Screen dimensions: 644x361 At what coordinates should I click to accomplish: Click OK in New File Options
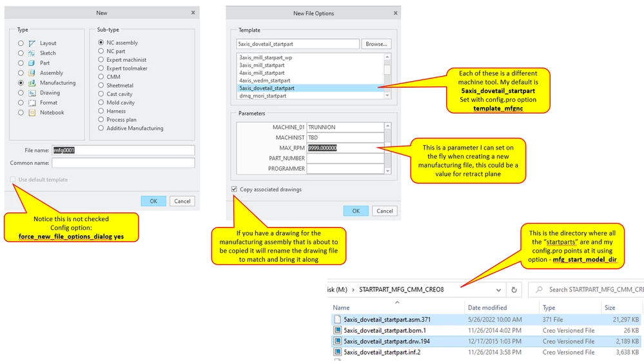pyautogui.click(x=356, y=211)
